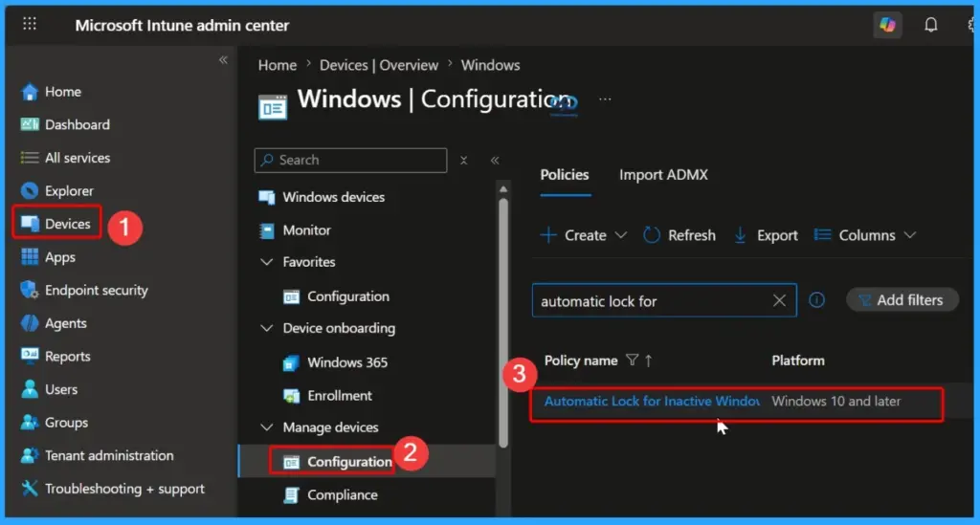The image size is (980, 525).
Task: Sort by Policy name arrow
Action: tap(649, 361)
